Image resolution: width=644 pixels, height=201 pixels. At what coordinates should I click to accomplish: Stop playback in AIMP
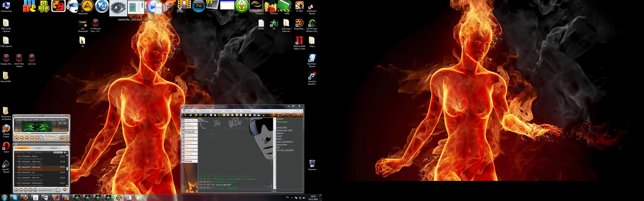point(27,138)
